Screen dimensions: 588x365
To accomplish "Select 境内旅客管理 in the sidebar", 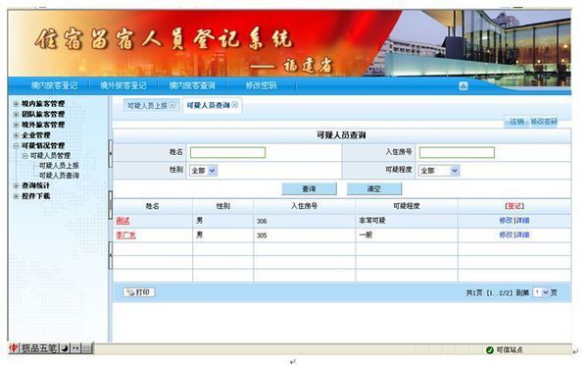I will [x=43, y=104].
